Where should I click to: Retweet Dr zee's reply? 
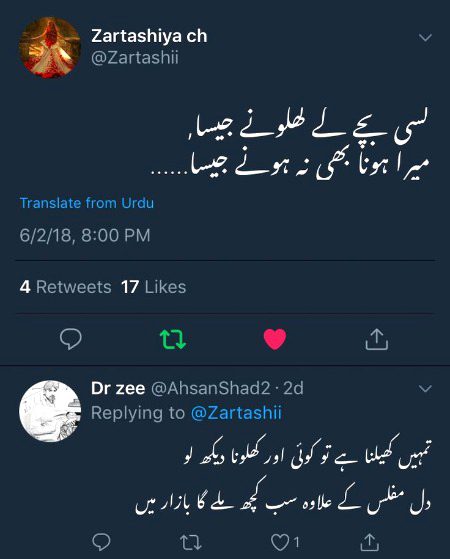(x=191, y=543)
